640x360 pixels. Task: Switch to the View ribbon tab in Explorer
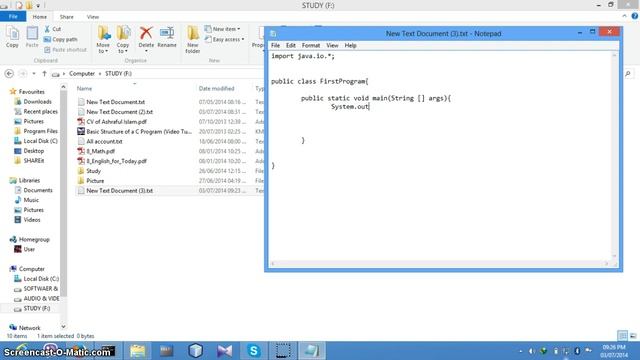tap(93, 17)
